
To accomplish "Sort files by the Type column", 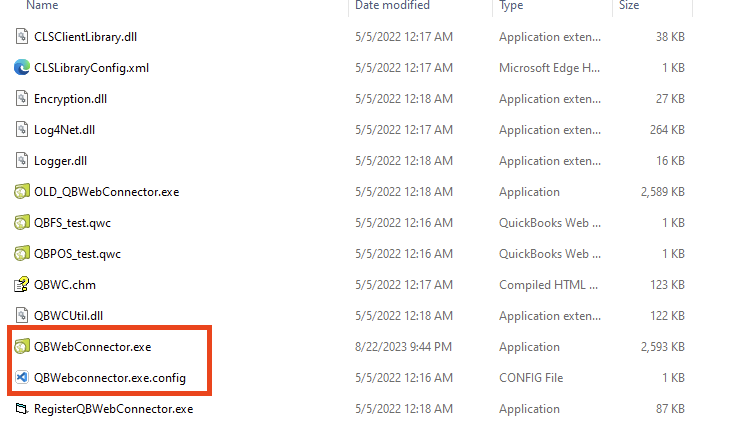I will (x=511, y=5).
